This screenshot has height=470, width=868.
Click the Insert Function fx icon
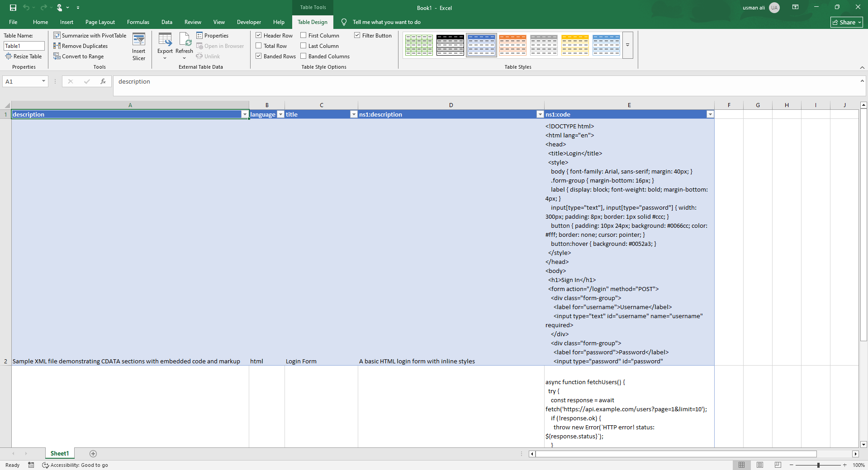[x=103, y=81]
